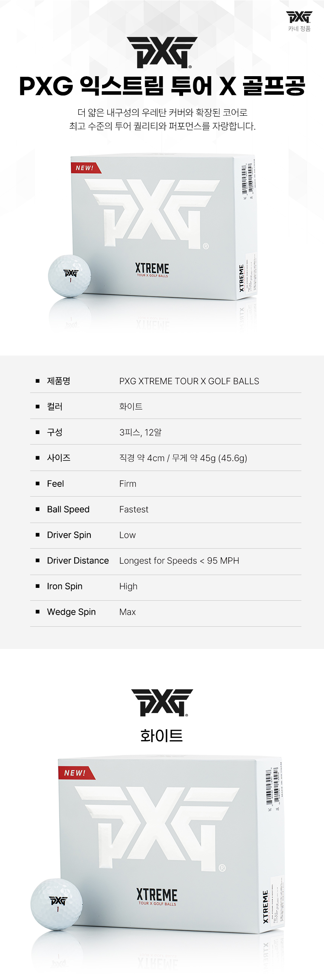Select the PXG XTREME TOUR X GOLF BALLS product name
The height and width of the screenshot is (980, 324).
(189, 381)
